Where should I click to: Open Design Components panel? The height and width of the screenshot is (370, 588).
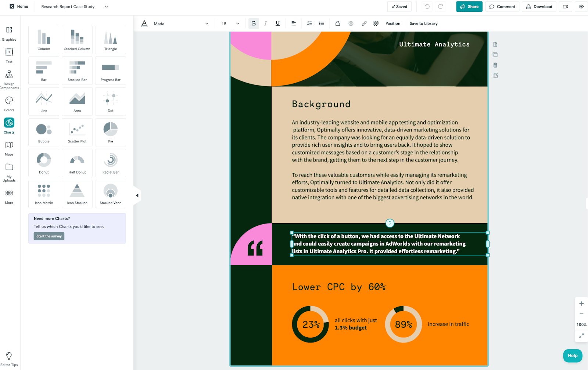tap(9, 79)
